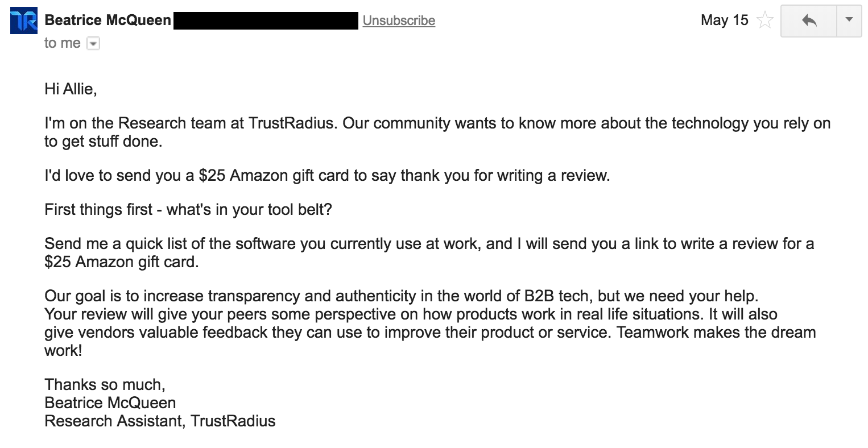Click the TrustRadius sender avatar icon

(24, 20)
